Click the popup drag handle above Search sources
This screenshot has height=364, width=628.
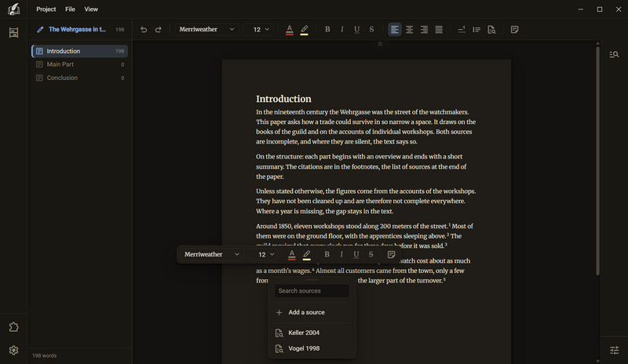click(312, 280)
